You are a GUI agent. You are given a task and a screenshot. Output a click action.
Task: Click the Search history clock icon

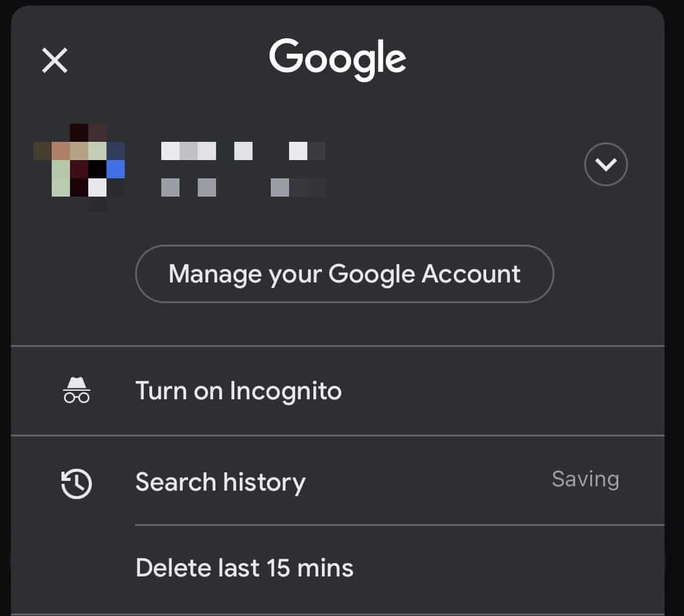[77, 485]
